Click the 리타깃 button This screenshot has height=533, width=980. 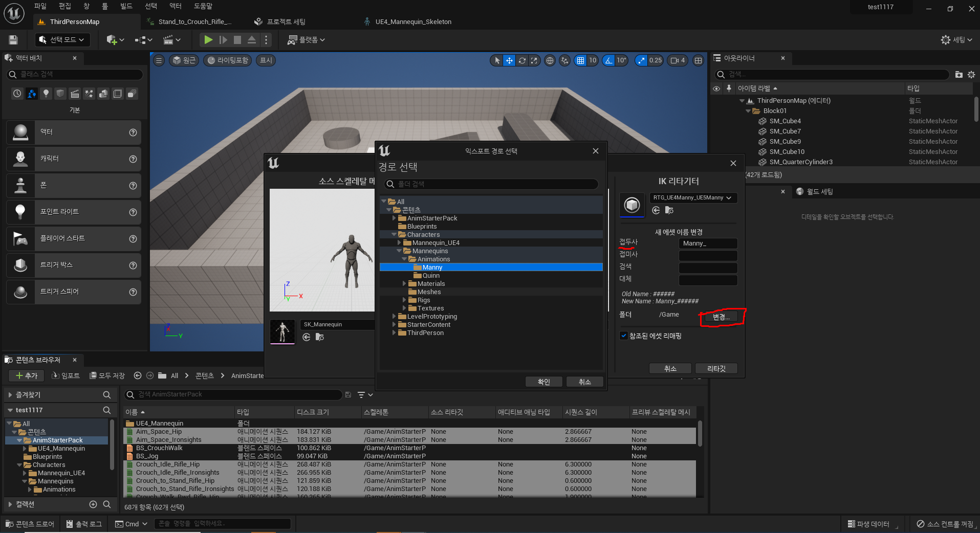(716, 369)
